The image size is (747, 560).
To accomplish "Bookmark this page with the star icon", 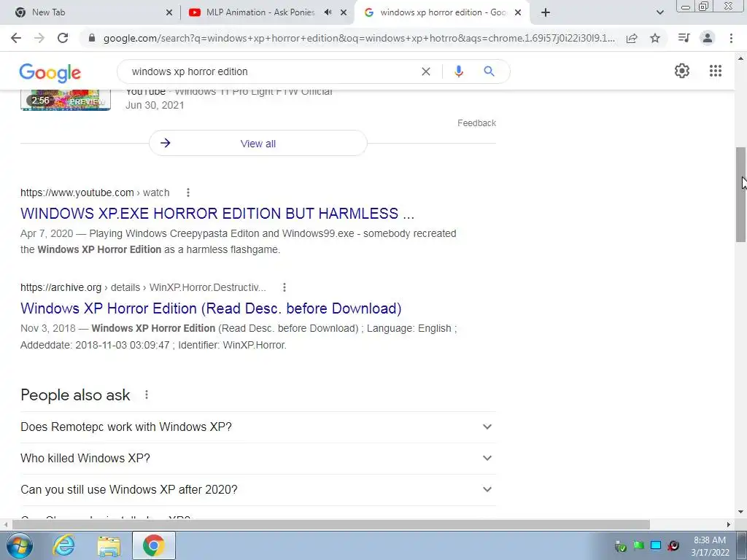I will pos(655,38).
